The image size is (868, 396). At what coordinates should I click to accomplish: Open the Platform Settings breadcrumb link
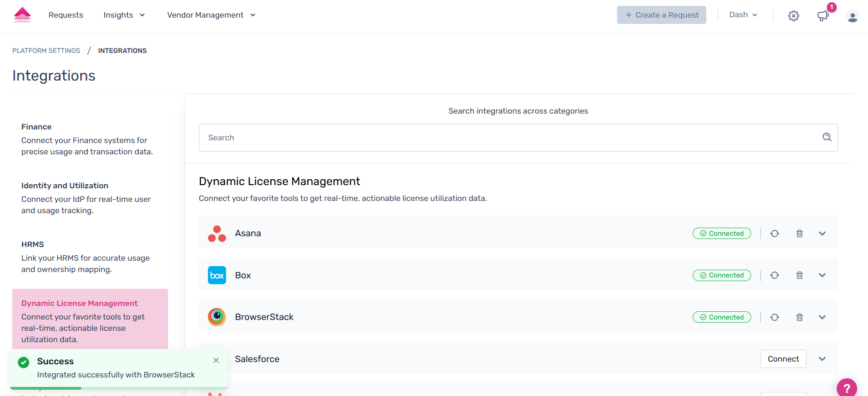[46, 51]
